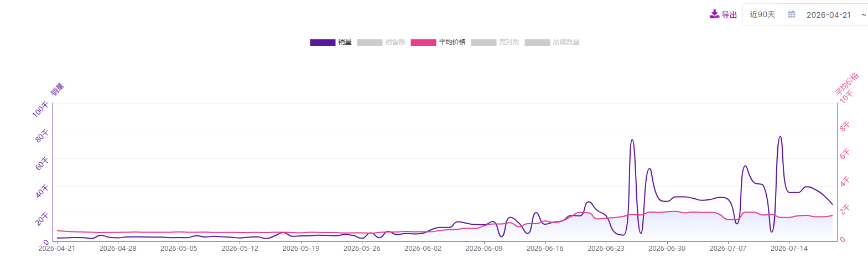Toggle the 销量 series in the legend
Screen dimensions: 868x263
pyautogui.click(x=331, y=42)
